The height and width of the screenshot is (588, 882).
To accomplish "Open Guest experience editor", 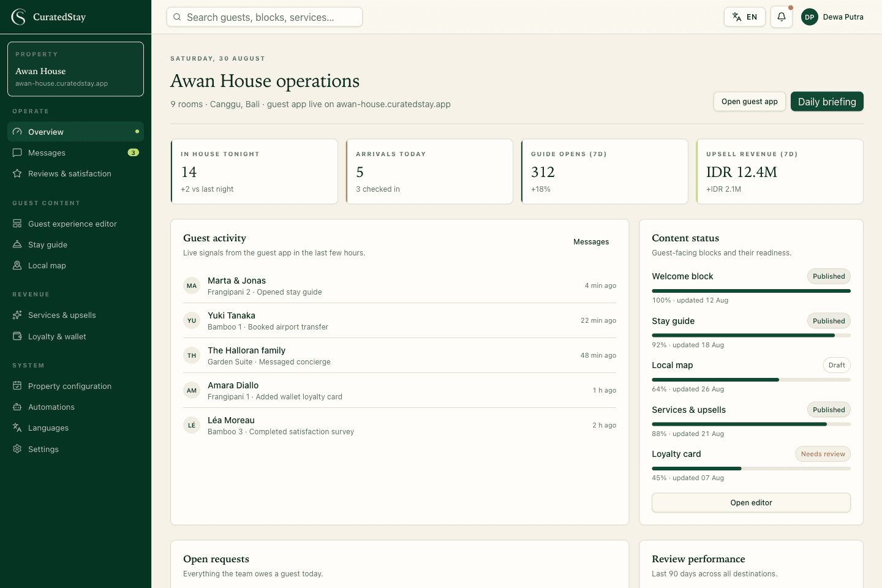I will (x=75, y=224).
